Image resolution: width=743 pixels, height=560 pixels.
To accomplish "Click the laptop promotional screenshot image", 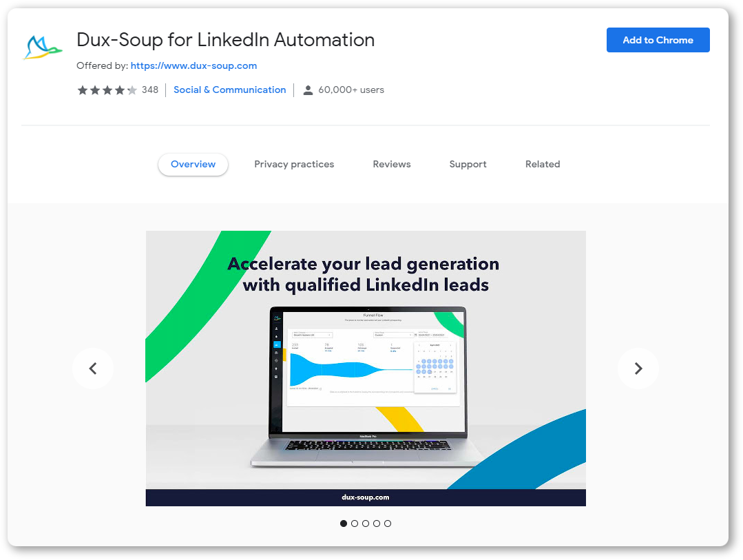I will (366, 369).
